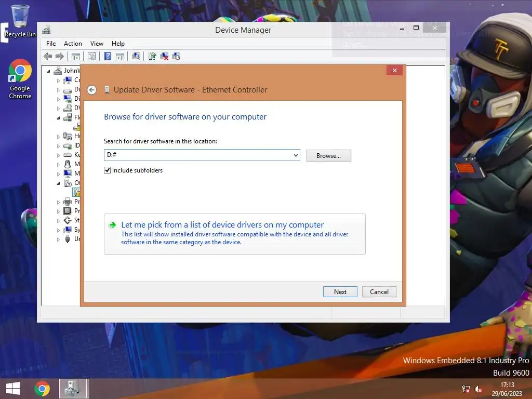The image size is (532, 399).
Task: Select the Storage controllers icon (St row)
Action: point(68,220)
